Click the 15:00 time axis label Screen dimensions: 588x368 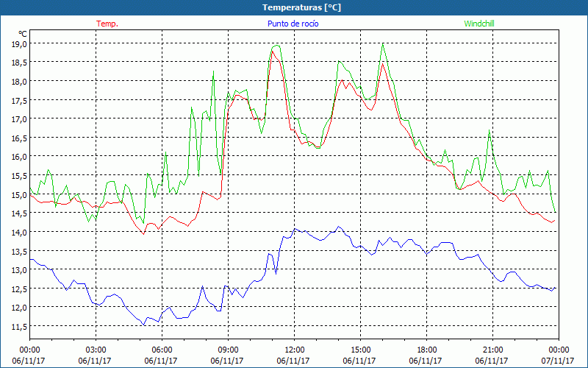coord(360,350)
